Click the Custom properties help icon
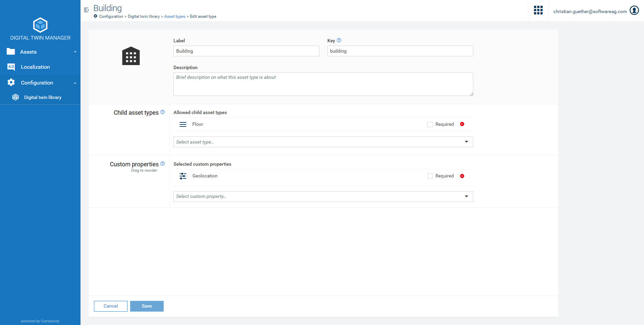The image size is (644, 325). [x=163, y=164]
